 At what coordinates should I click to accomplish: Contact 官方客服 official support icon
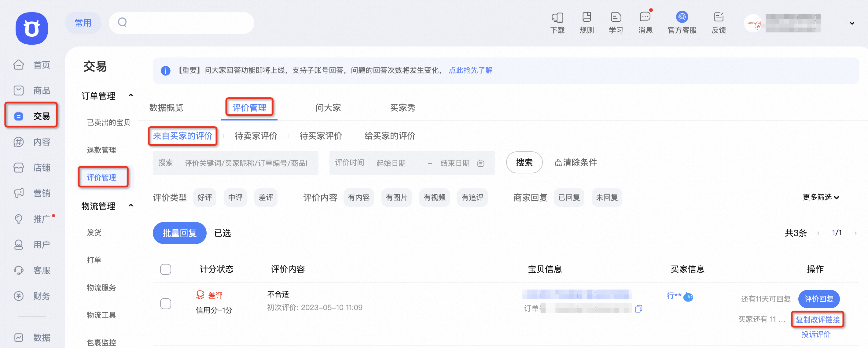(682, 23)
